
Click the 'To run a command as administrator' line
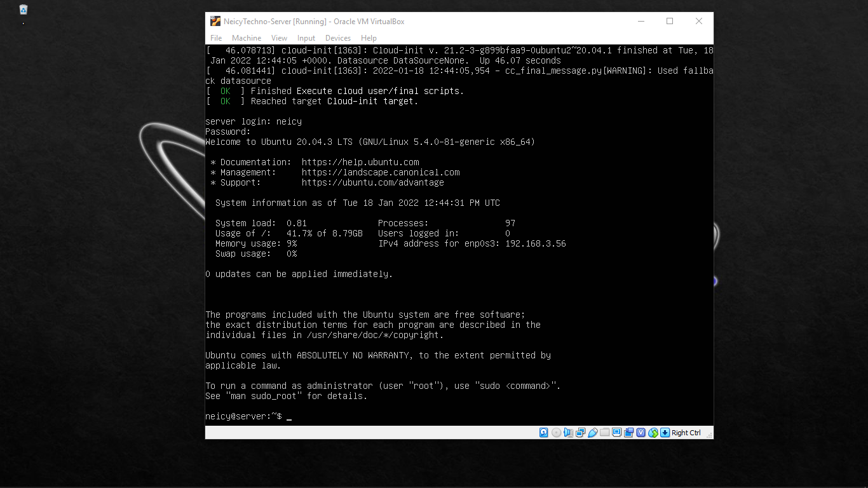click(383, 386)
